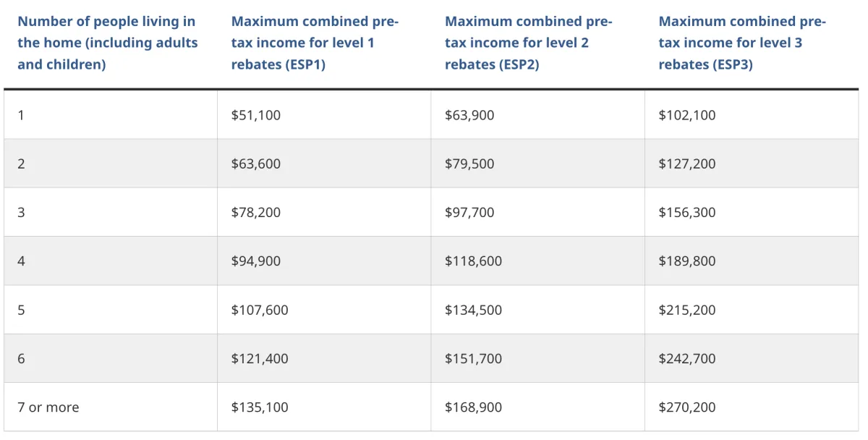Select the $94,900 cell
This screenshot has width=868, height=440.
[256, 261]
